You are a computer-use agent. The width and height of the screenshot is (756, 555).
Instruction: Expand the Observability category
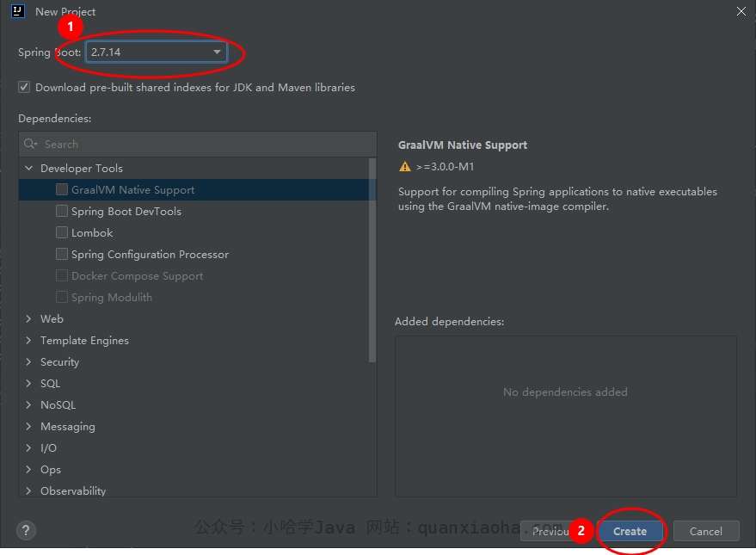(29, 490)
